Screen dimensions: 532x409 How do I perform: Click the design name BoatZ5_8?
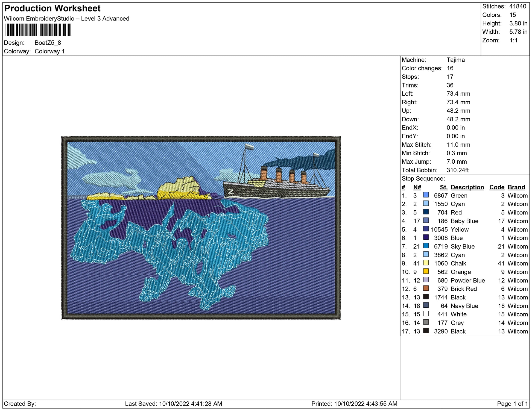(x=48, y=43)
